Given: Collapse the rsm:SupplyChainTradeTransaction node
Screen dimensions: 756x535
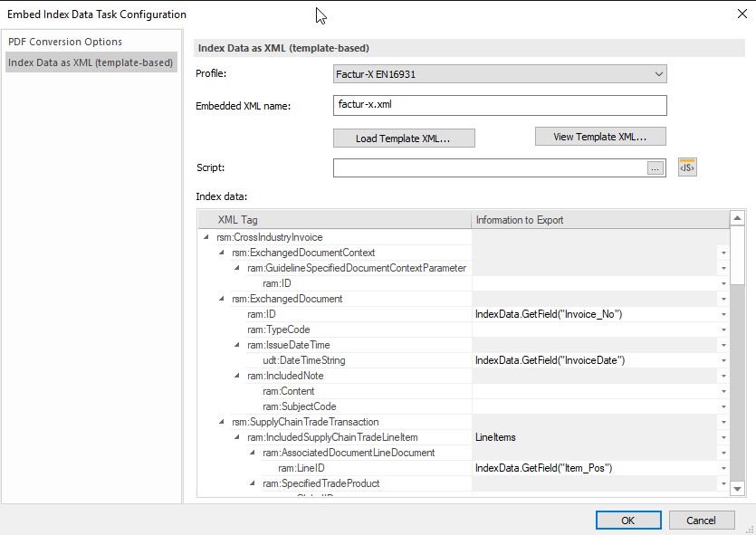Looking at the screenshot, I should point(220,422).
